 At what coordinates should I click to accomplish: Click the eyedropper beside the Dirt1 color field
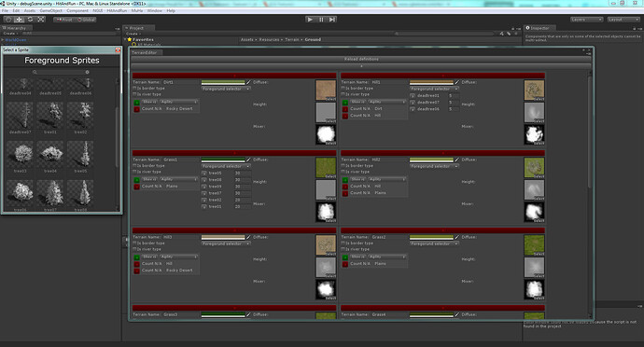(248, 82)
